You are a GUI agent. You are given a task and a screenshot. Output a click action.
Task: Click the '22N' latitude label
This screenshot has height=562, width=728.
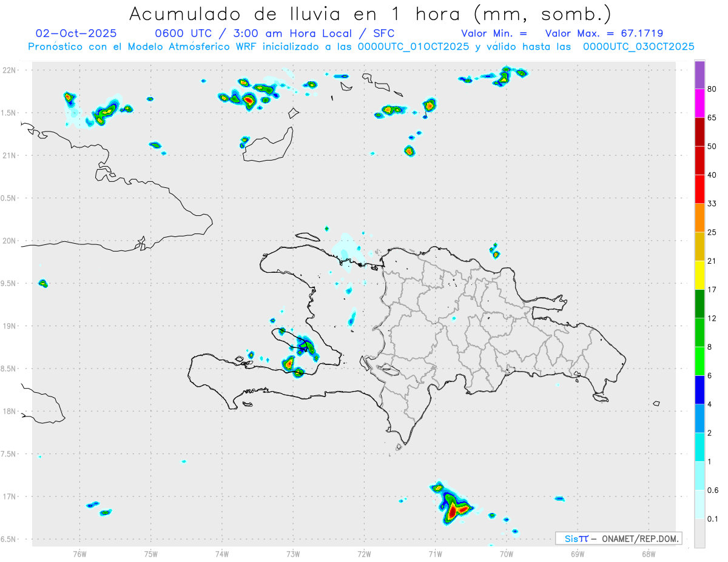(x=10, y=70)
